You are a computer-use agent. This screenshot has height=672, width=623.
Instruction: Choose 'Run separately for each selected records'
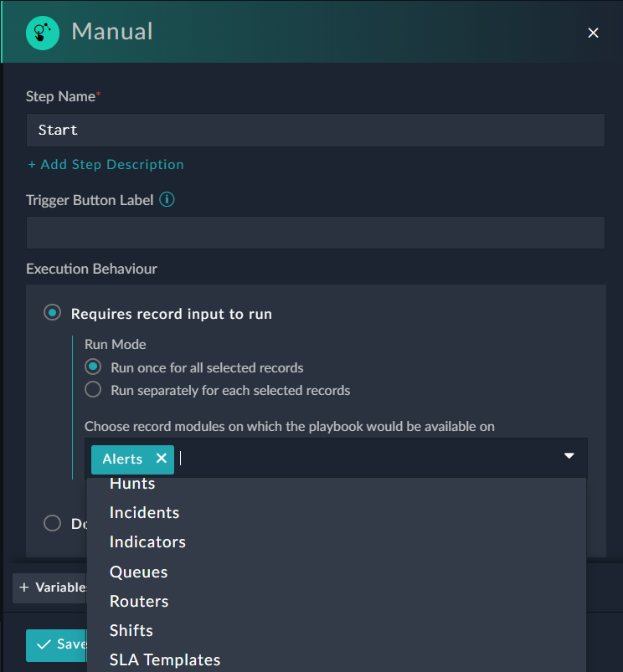[x=93, y=390]
